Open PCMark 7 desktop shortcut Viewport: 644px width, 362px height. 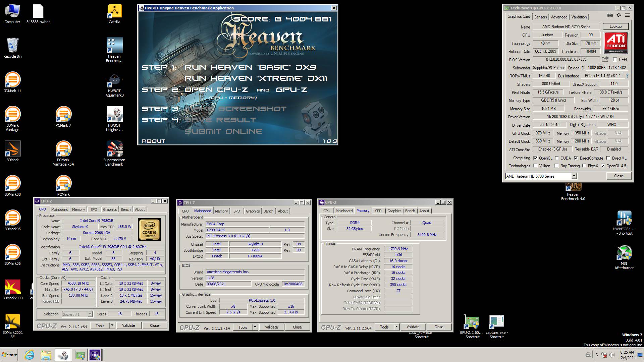63,117
